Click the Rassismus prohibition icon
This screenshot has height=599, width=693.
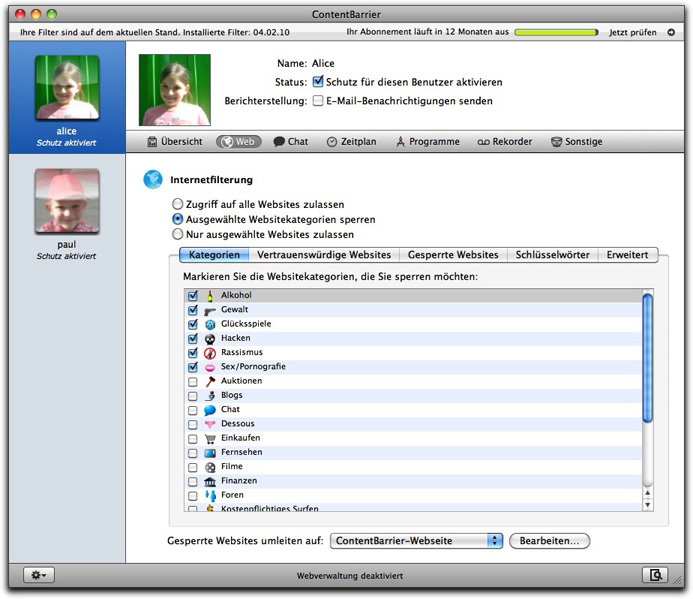(210, 353)
